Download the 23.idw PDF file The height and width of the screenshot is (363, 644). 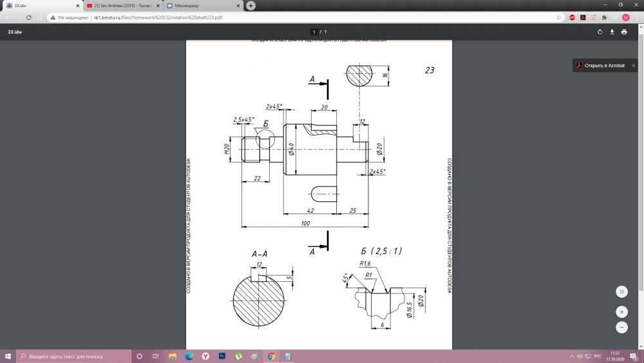pyautogui.click(x=612, y=32)
